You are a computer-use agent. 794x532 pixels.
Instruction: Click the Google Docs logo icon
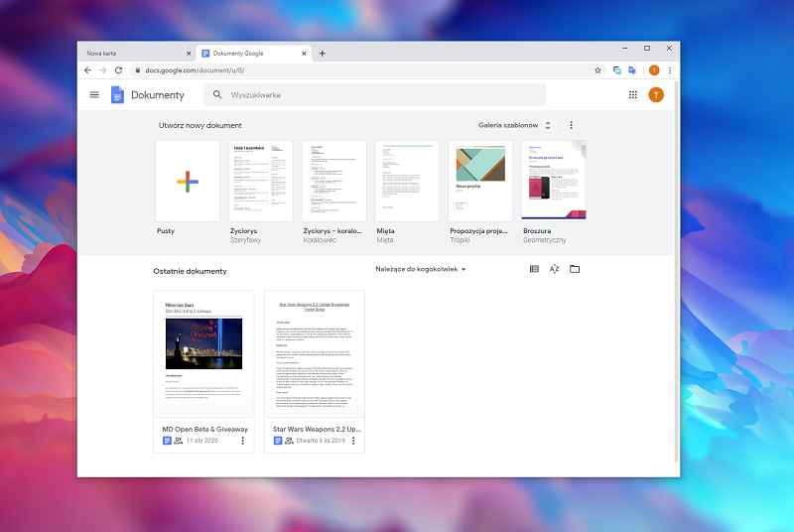(x=117, y=94)
